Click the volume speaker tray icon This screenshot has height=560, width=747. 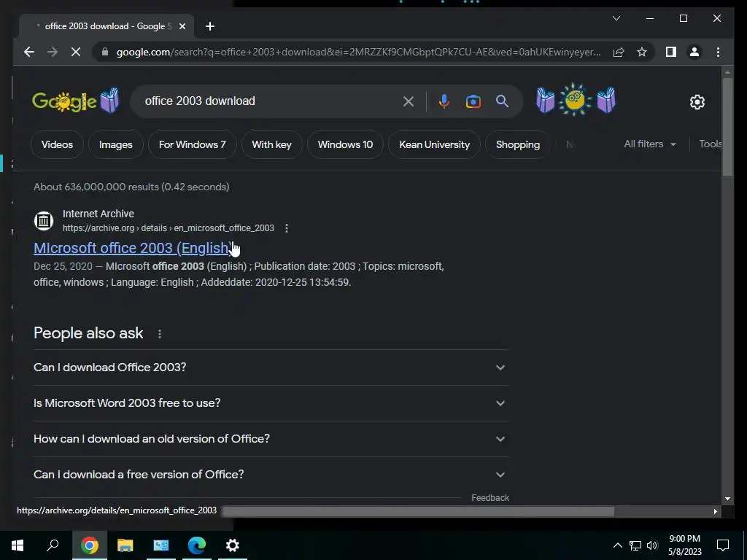tap(652, 545)
